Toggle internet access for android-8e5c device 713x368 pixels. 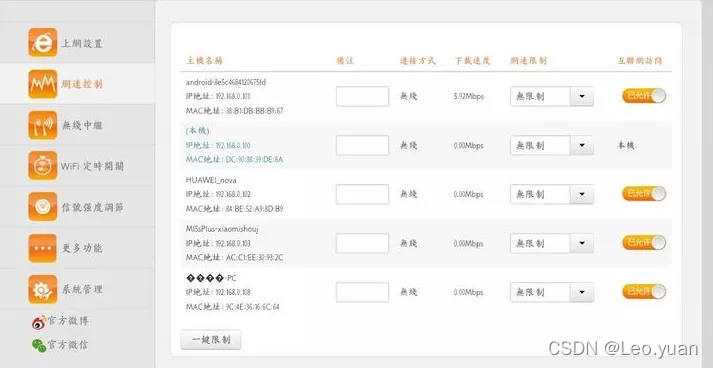pos(644,96)
